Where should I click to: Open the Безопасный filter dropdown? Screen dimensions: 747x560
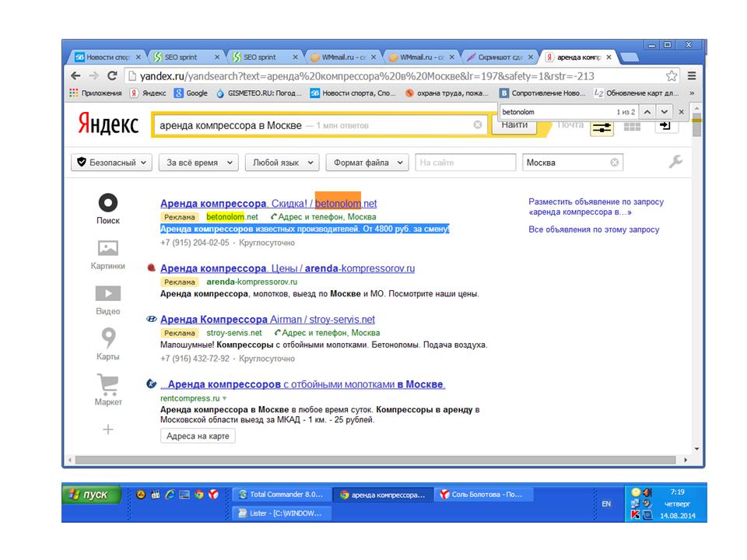[x=112, y=163]
